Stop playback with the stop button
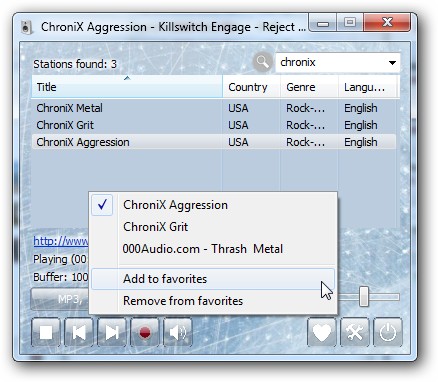The image size is (438, 382). [46, 332]
